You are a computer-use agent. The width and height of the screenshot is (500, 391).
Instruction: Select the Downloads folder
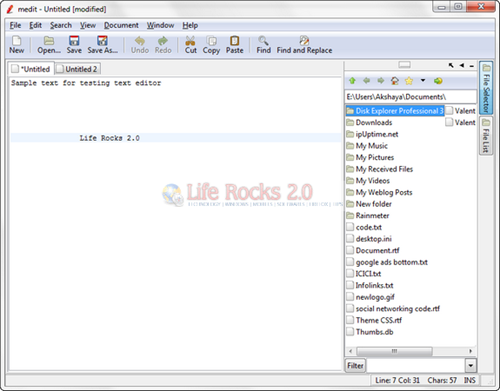pos(369,122)
